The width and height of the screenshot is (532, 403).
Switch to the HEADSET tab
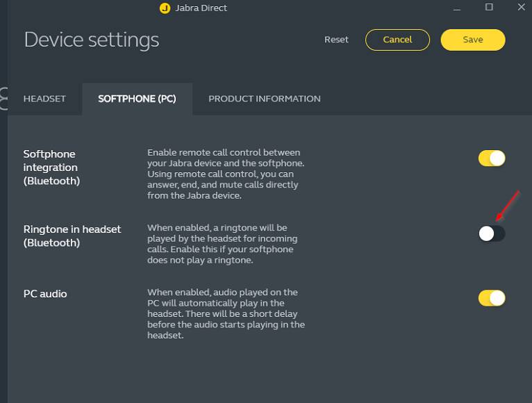[44, 99]
